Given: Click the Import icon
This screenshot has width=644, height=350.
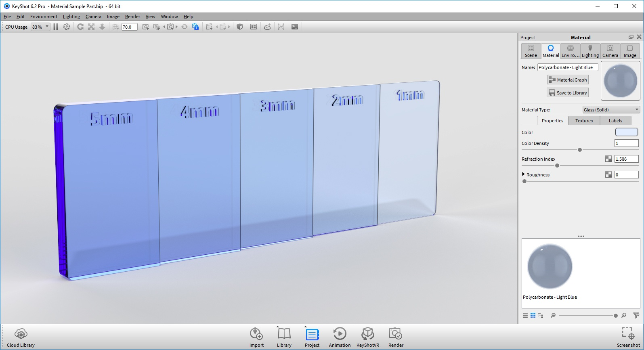Looking at the screenshot, I should pyautogui.click(x=256, y=337).
